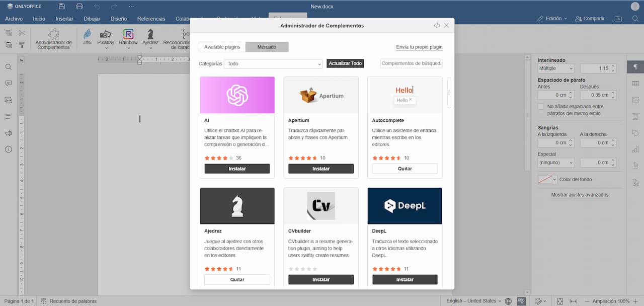
Task: Open the track changes dropdown in status bar
Action: pos(541,301)
